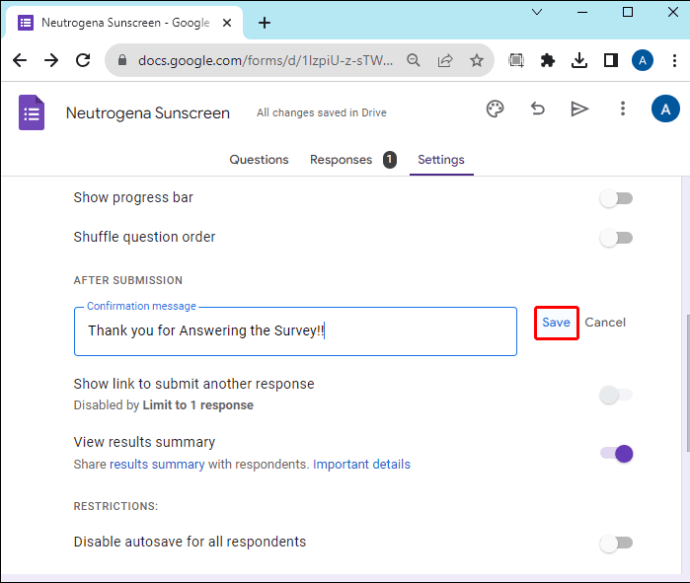
Task: Save the confirmation message
Action: [x=556, y=323]
